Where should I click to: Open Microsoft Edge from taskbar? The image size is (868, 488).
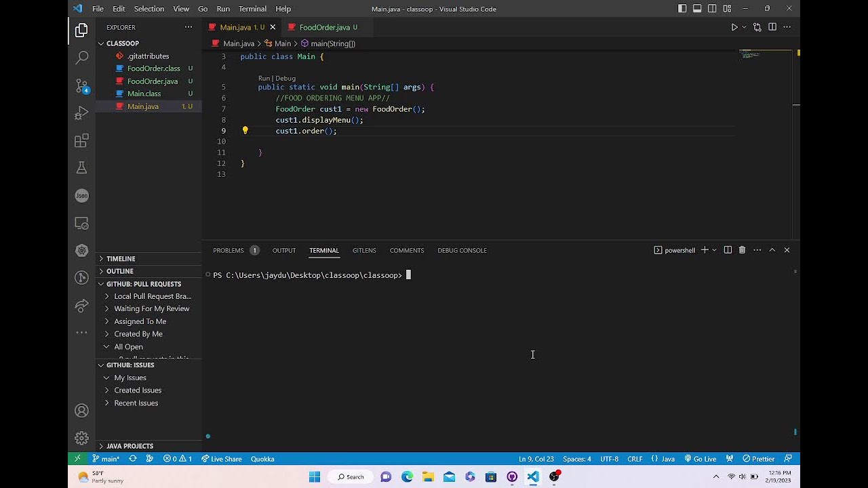pyautogui.click(x=407, y=477)
